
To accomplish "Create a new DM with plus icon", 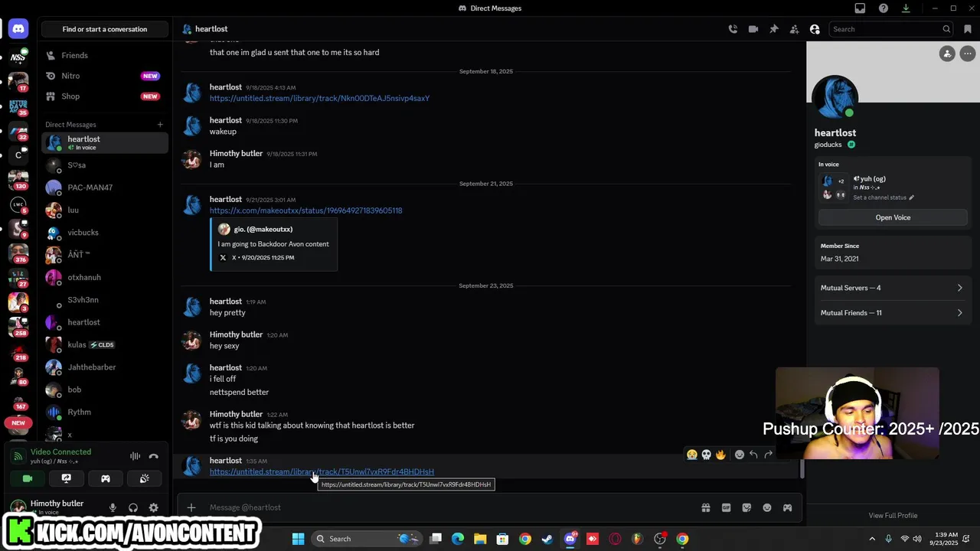I will [x=160, y=124].
